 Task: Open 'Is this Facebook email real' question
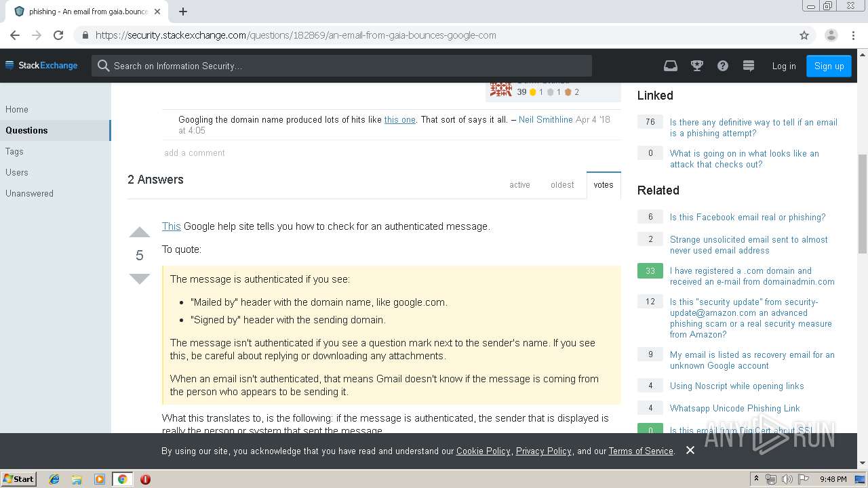click(x=748, y=217)
